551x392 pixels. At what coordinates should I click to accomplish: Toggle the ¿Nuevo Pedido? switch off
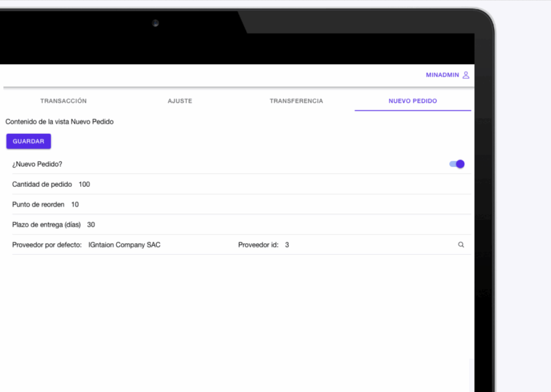point(457,164)
